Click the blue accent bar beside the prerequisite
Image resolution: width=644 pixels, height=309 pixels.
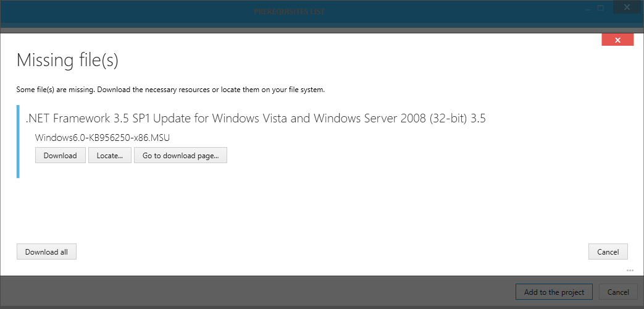coord(18,142)
